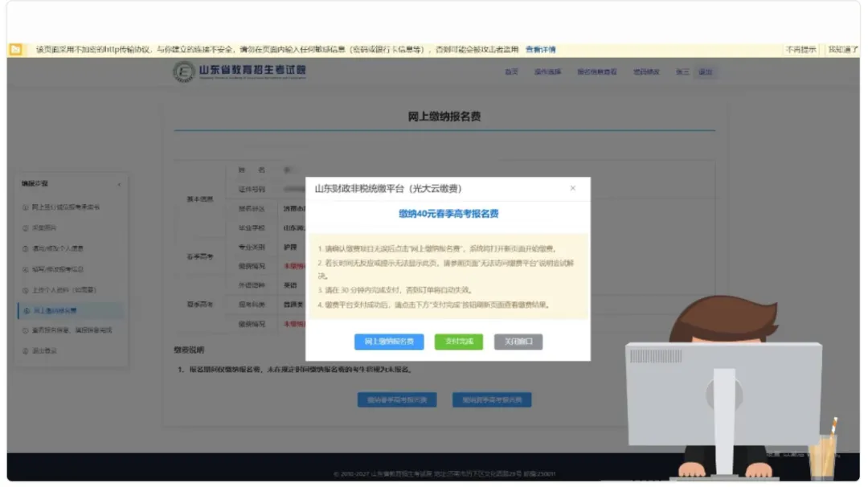Click the 张三 user name in navigation
Image resolution: width=868 pixels, height=487 pixels.
point(682,72)
